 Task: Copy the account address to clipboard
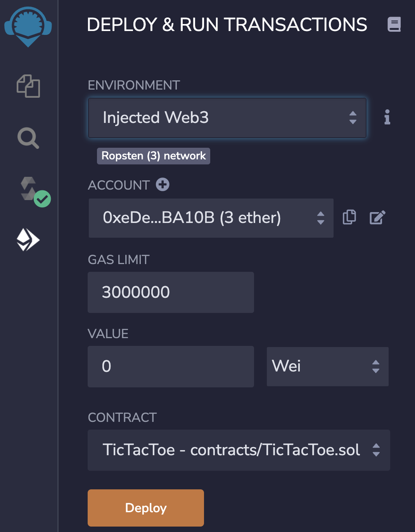[x=349, y=217]
